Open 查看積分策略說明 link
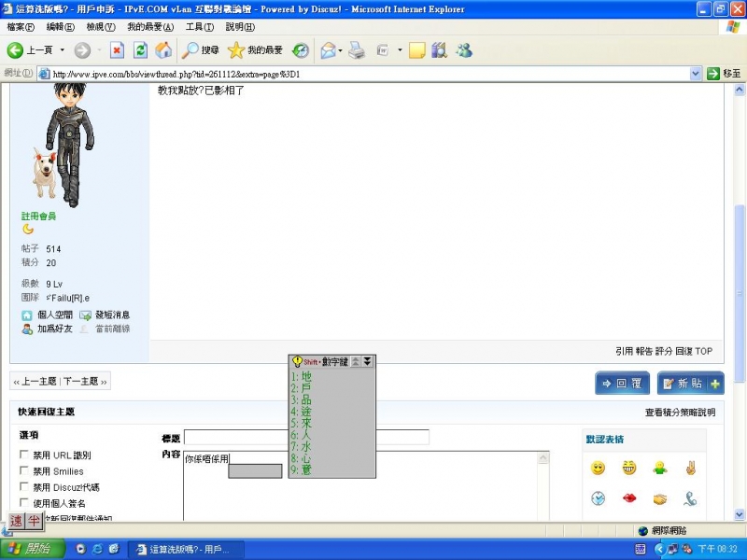 [681, 413]
